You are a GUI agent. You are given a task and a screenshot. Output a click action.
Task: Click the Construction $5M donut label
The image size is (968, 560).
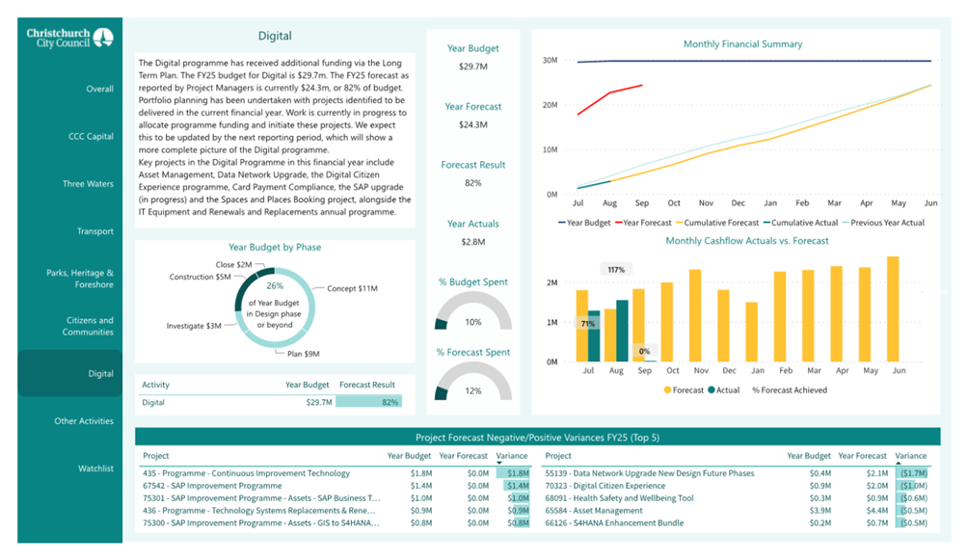pos(200,277)
